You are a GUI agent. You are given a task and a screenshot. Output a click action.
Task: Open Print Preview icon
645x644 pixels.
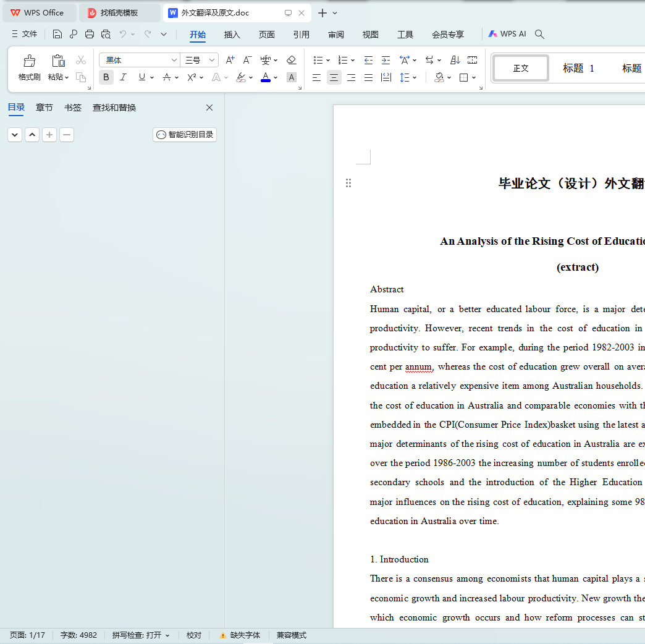pyautogui.click(x=106, y=34)
